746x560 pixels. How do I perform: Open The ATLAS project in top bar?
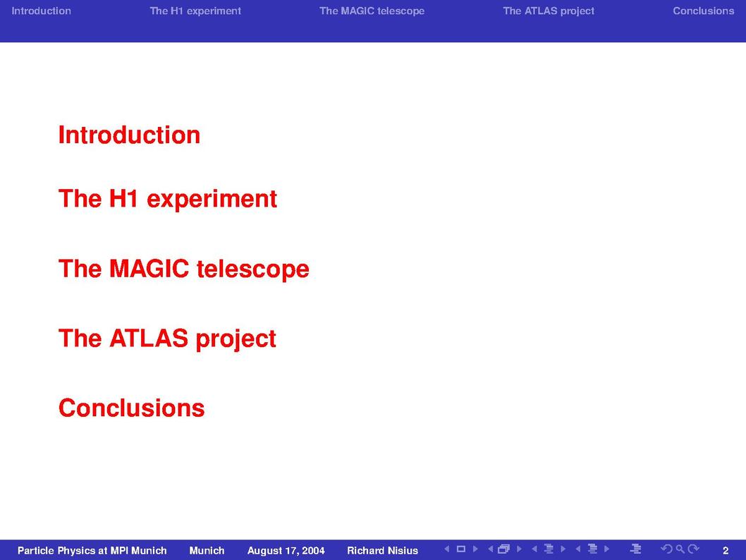(549, 11)
